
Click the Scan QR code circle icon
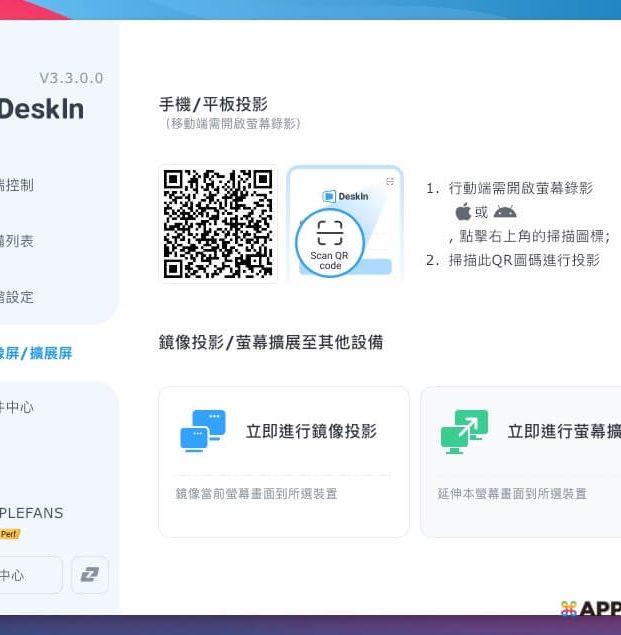point(329,243)
